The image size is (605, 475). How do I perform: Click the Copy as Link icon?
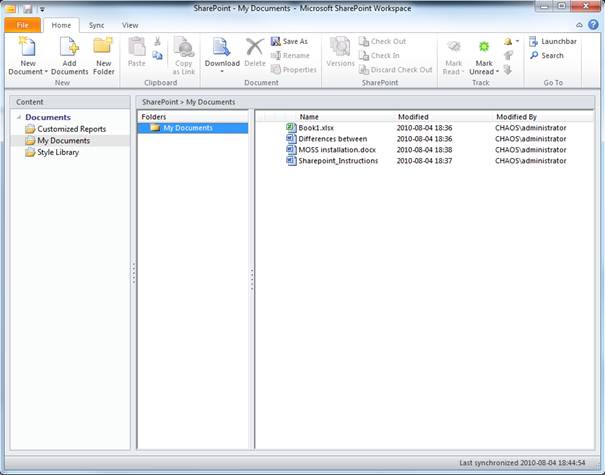pyautogui.click(x=184, y=47)
